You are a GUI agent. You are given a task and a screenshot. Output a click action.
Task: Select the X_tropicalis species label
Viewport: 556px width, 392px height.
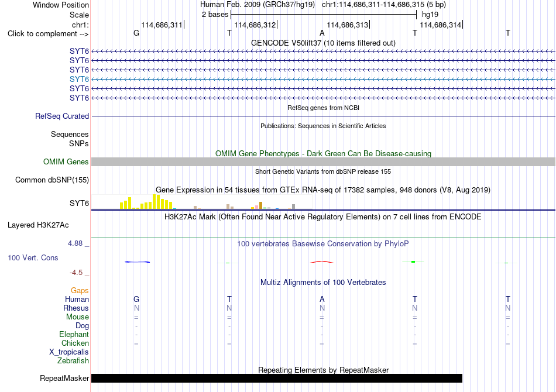pos(69,352)
